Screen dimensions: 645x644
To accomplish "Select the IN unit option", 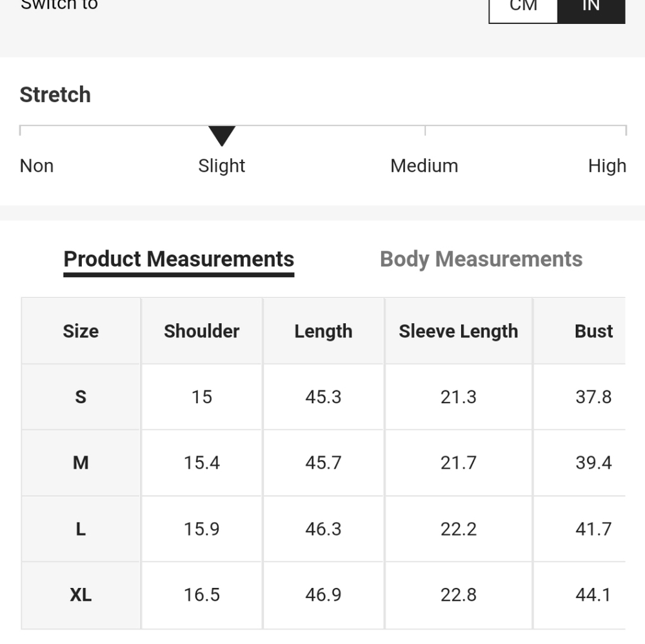I will coord(591,8).
